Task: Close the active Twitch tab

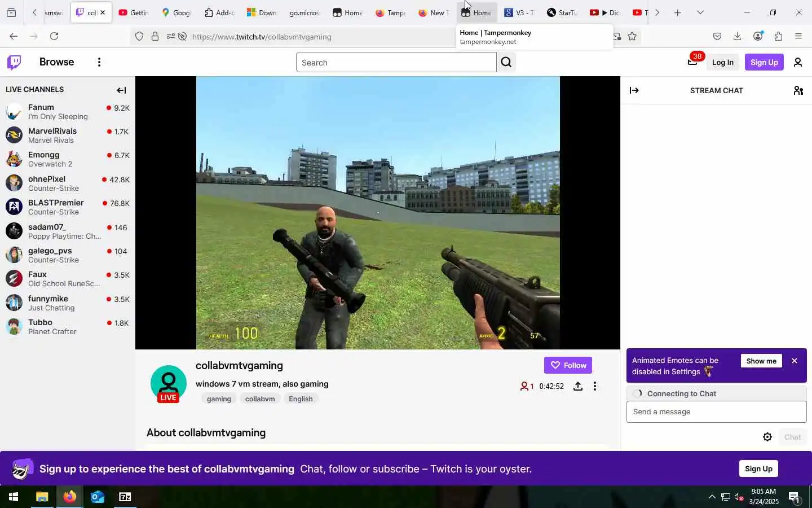Action: [x=103, y=12]
